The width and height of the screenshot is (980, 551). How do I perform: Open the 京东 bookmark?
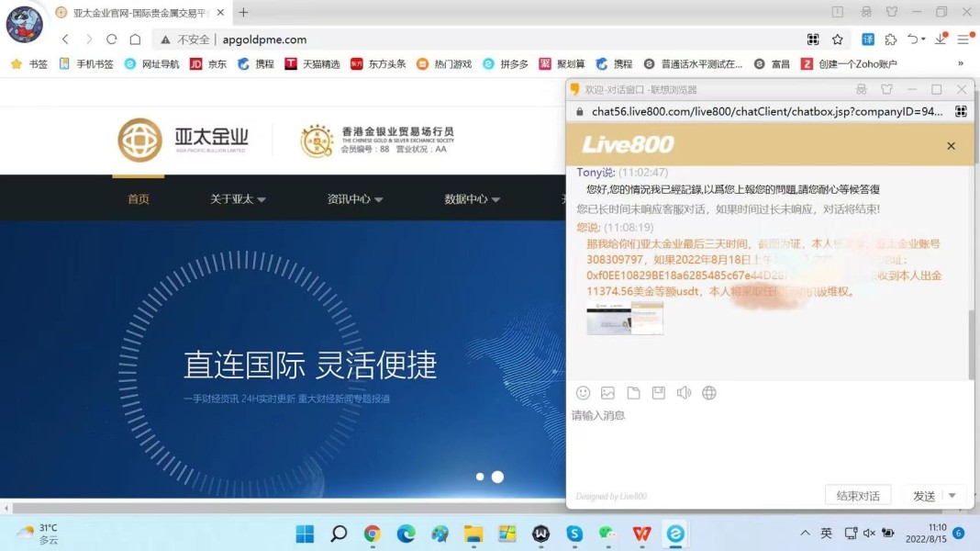208,63
